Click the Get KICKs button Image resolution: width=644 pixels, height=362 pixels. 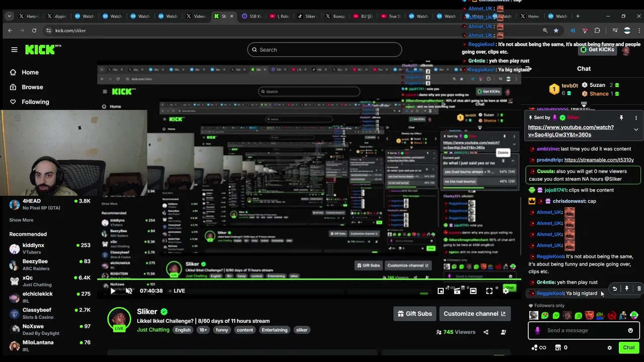tap(597, 50)
